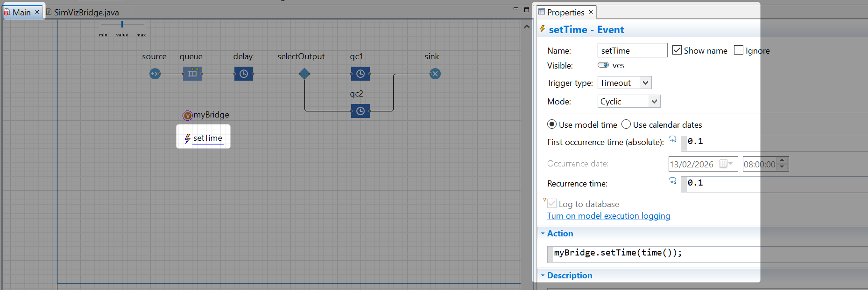Select Use calendar dates option
This screenshot has width=868, height=290.
point(626,124)
